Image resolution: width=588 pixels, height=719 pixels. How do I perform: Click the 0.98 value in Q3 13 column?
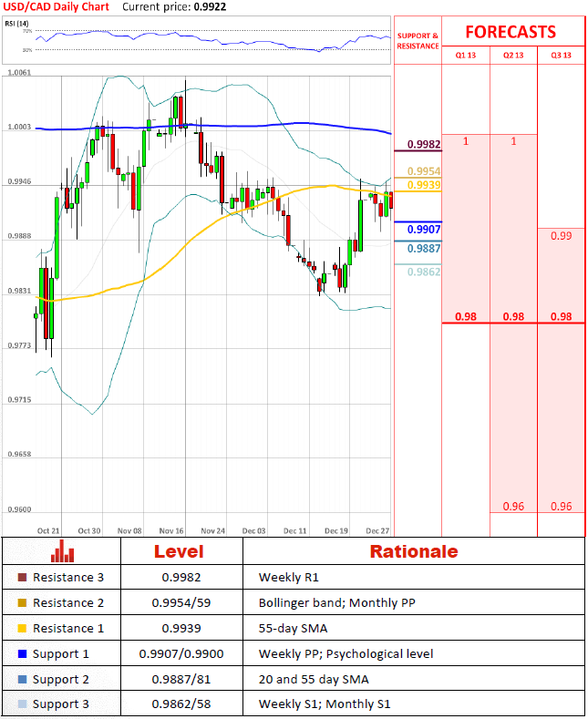561,317
